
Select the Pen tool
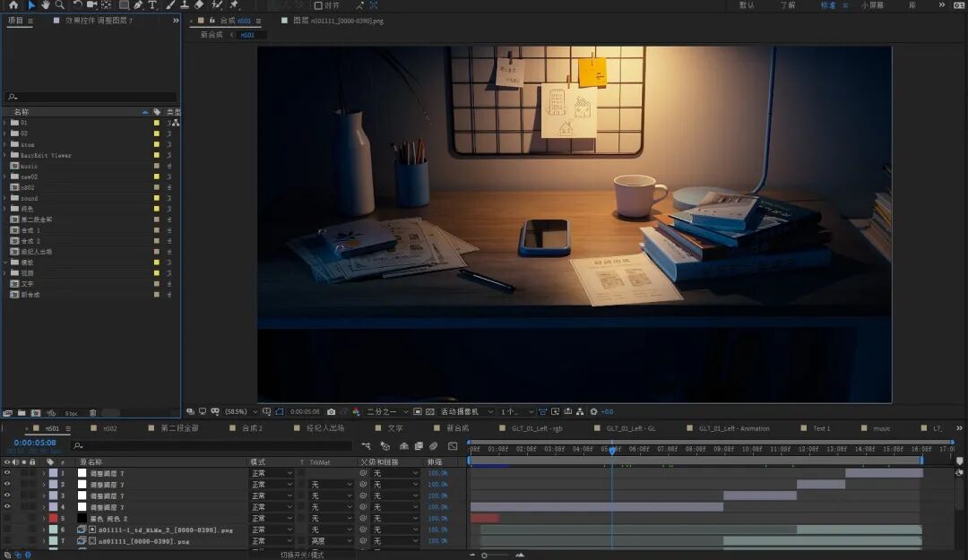point(138,4)
